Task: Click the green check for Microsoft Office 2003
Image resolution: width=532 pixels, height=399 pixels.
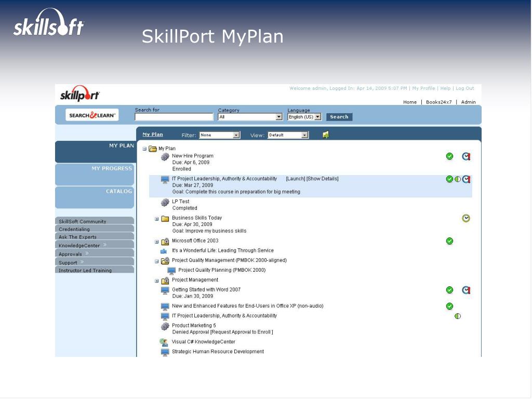Action: pos(449,241)
